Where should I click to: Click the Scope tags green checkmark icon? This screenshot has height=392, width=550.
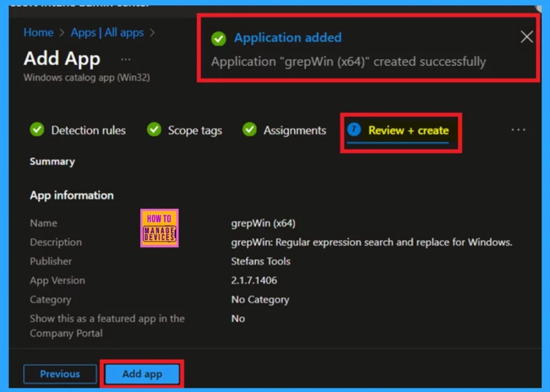point(154,129)
